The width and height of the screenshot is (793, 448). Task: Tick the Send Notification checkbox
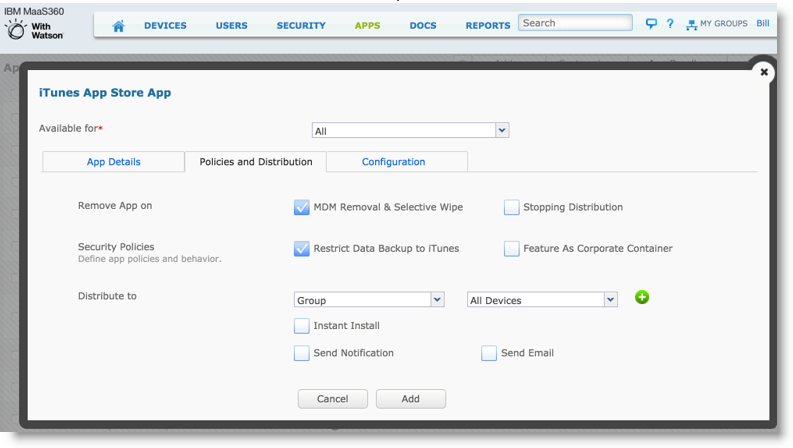coord(301,353)
